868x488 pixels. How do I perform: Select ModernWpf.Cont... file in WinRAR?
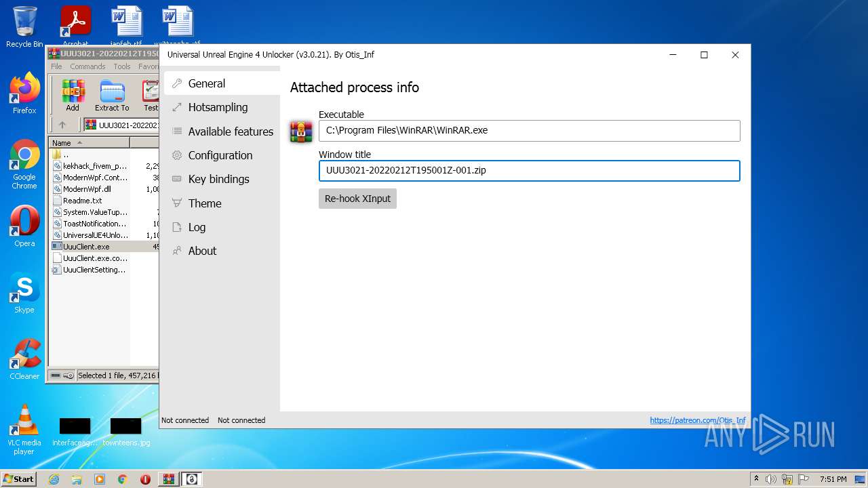point(104,178)
